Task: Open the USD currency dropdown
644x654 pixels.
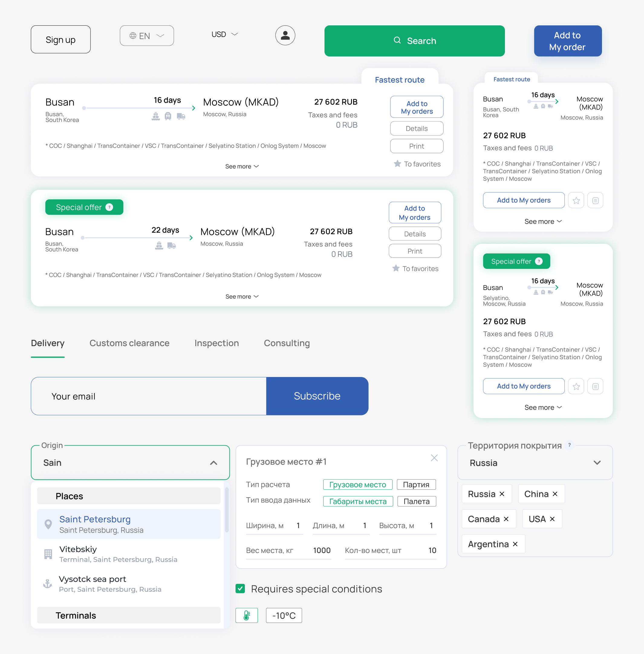Action: (x=225, y=34)
